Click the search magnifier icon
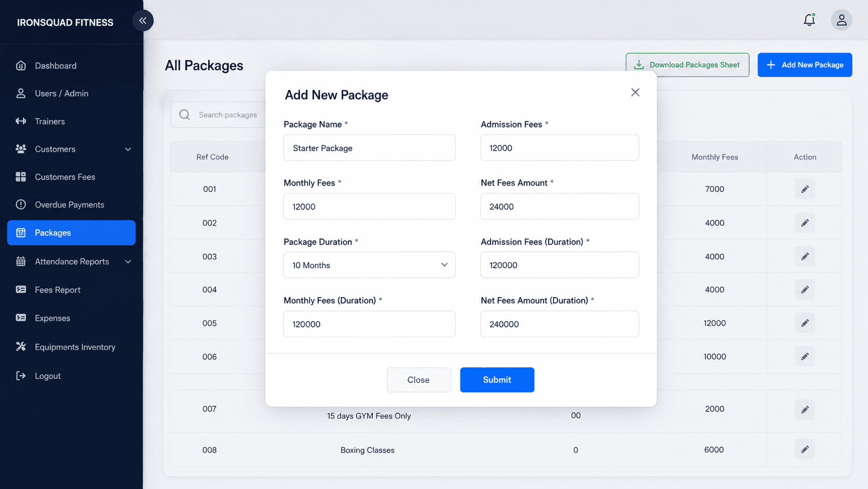The height and width of the screenshot is (489, 868). click(184, 115)
